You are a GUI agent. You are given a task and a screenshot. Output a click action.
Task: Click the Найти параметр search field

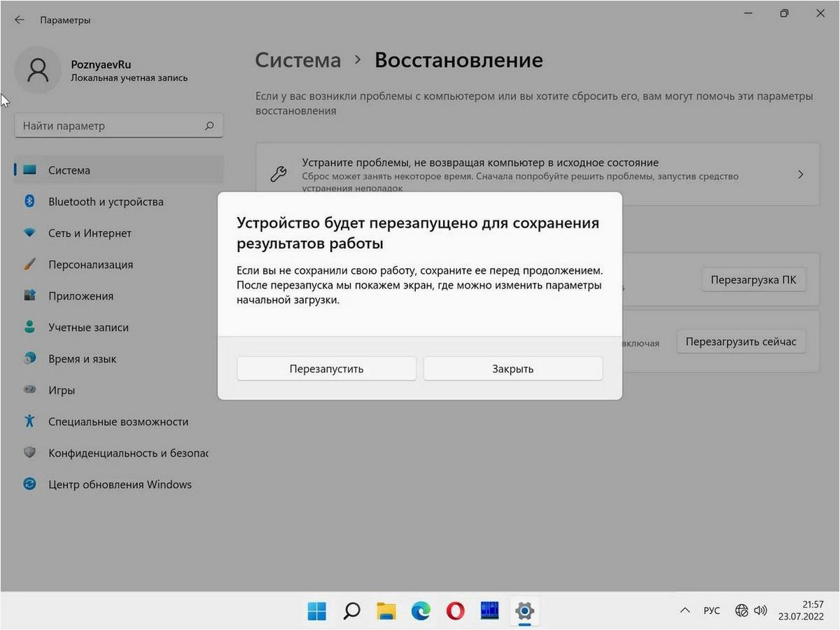tap(118, 126)
